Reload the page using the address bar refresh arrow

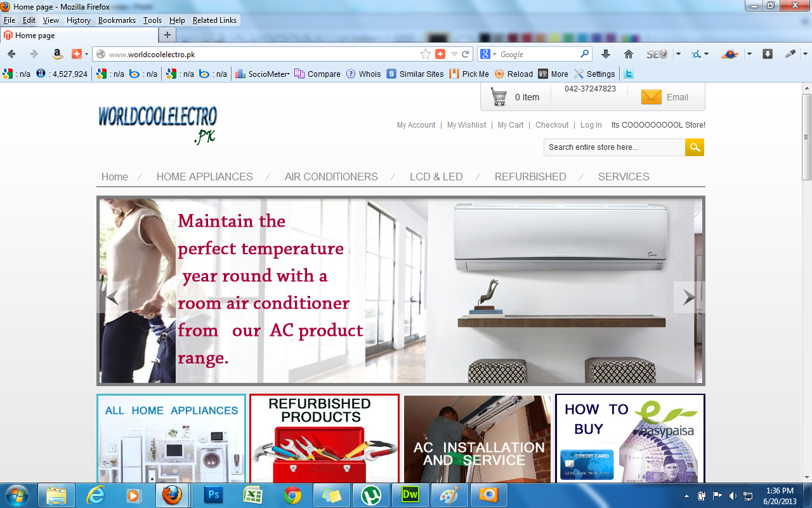[x=466, y=54]
